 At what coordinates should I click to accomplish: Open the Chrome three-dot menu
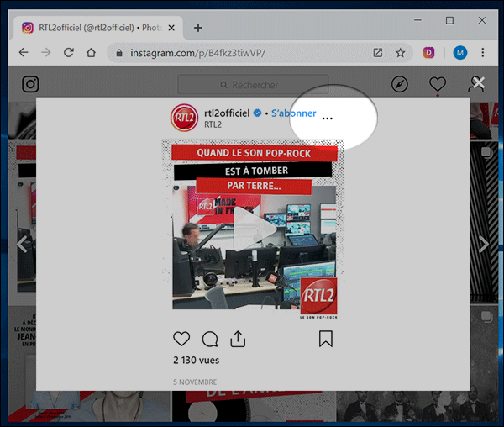click(x=483, y=53)
